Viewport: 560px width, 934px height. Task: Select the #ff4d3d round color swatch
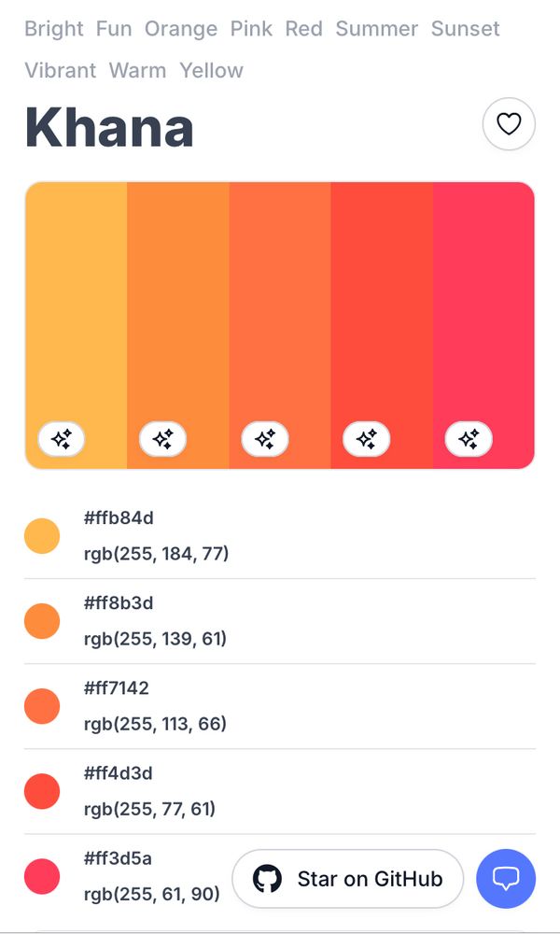[42, 791]
